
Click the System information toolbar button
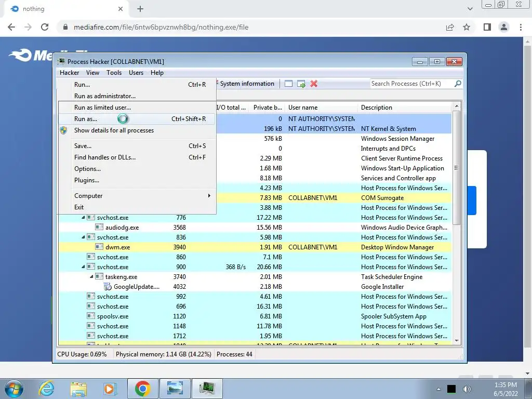pyautogui.click(x=247, y=84)
